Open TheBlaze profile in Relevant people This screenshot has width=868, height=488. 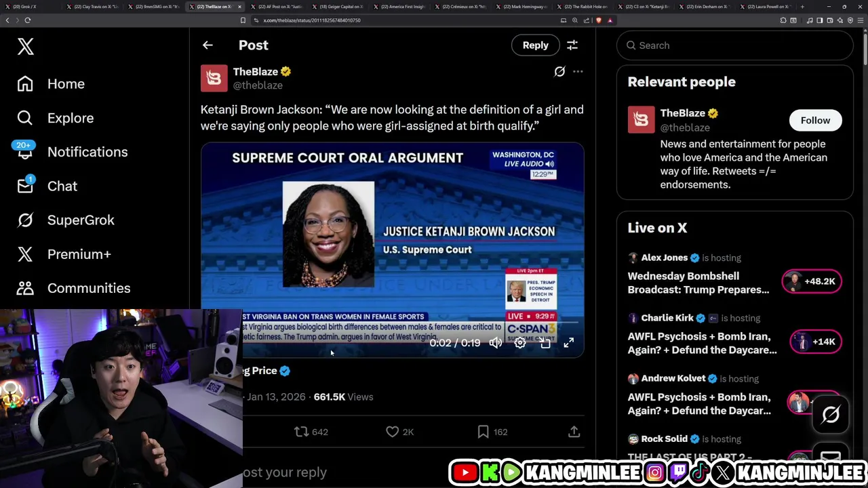pyautogui.click(x=683, y=113)
